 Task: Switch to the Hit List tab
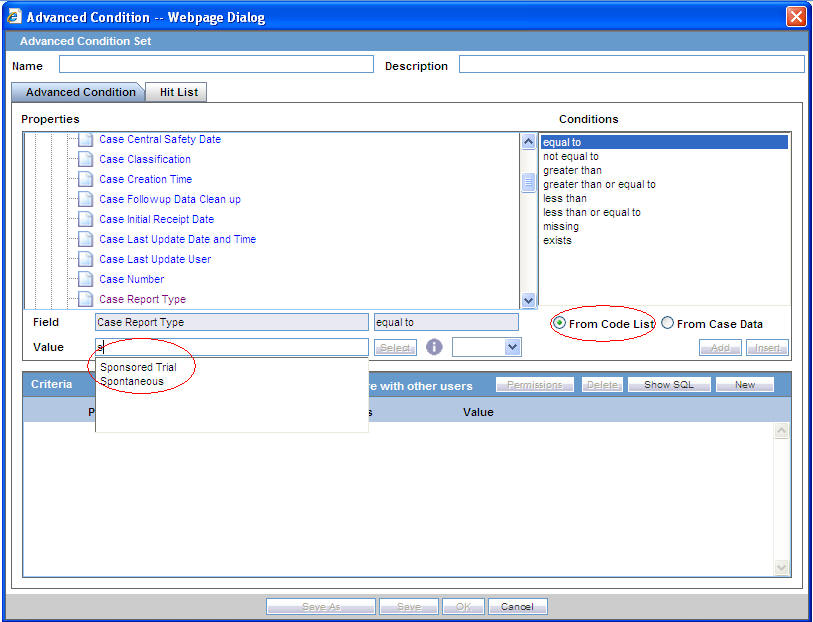178,92
